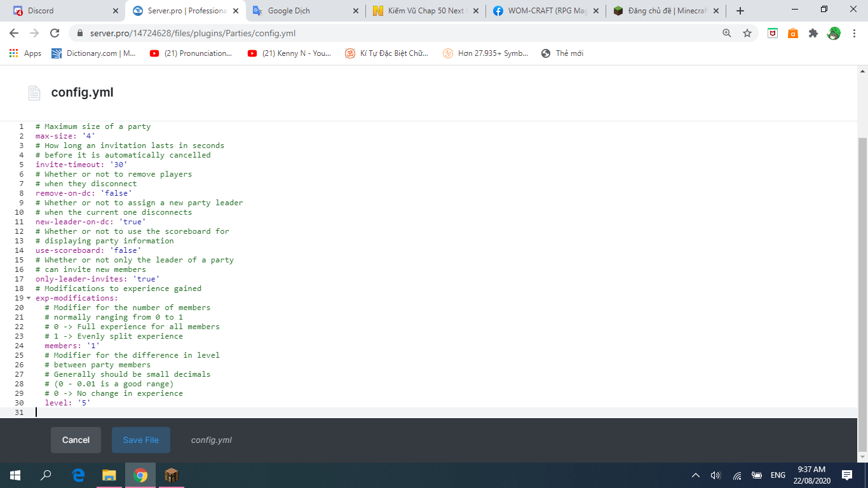868x488 pixels.
Task: Open the Thẻ mới bookmark
Action: click(x=562, y=53)
